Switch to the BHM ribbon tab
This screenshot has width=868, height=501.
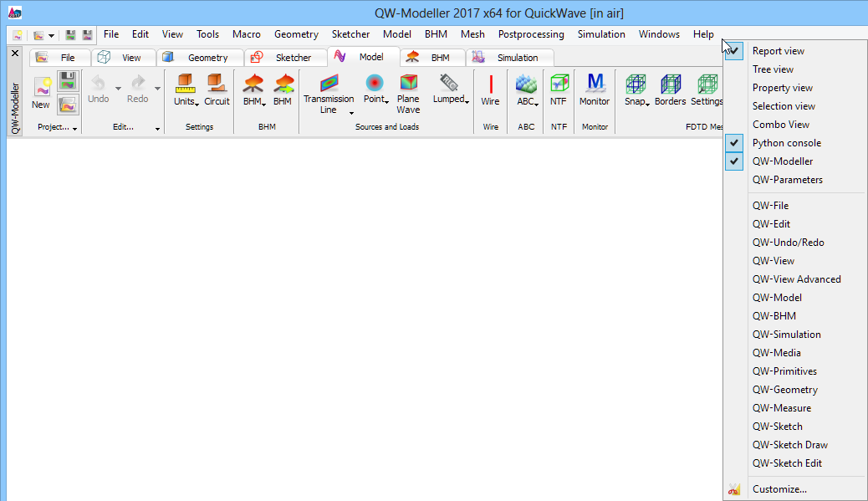431,58
